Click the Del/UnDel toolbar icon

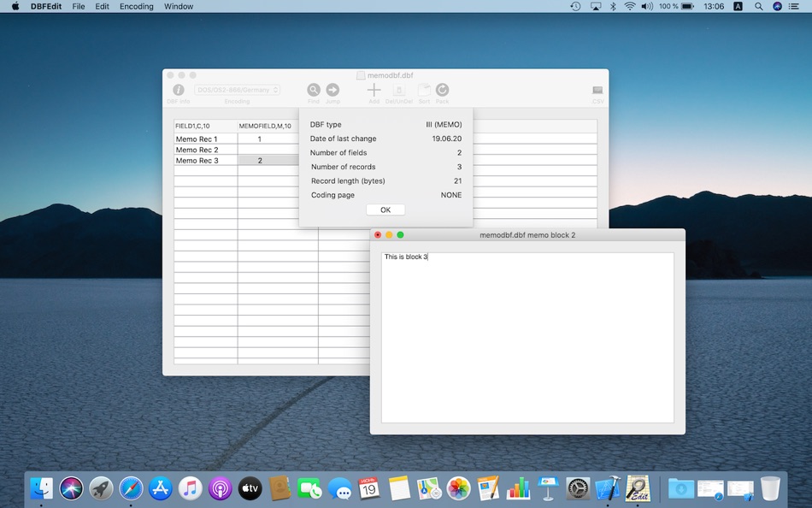point(398,89)
